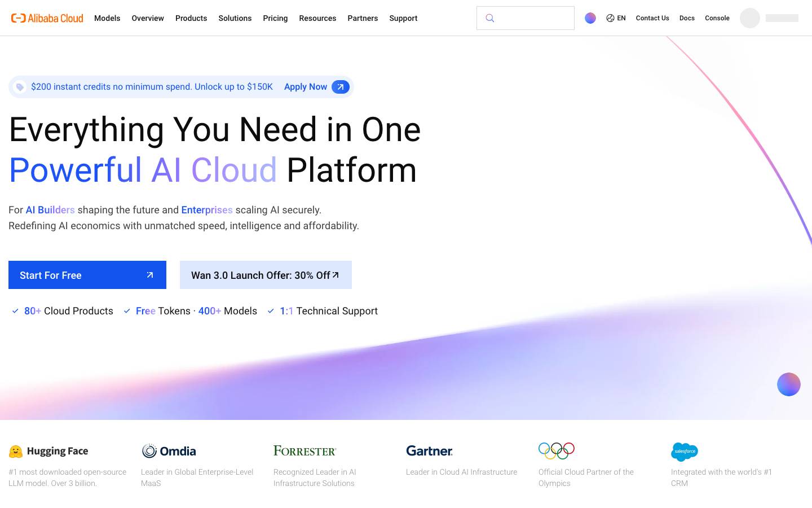Click the Olympic rings logo
The image size is (812, 508).
(x=557, y=450)
